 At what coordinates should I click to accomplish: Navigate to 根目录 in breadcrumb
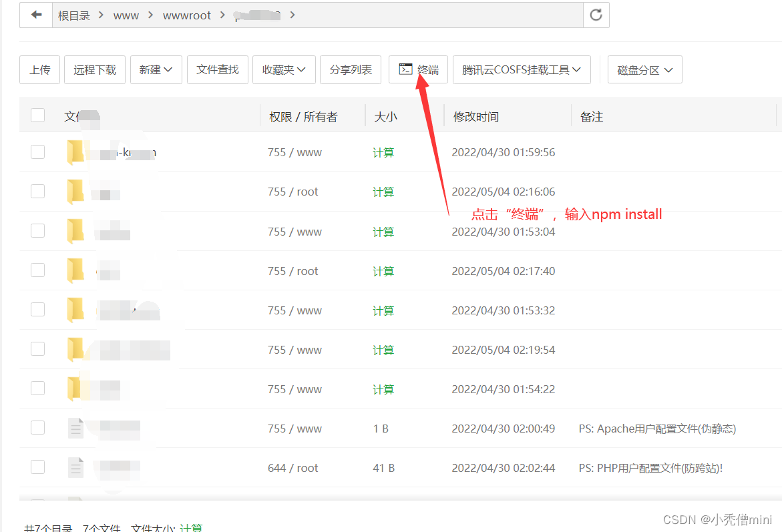point(74,15)
